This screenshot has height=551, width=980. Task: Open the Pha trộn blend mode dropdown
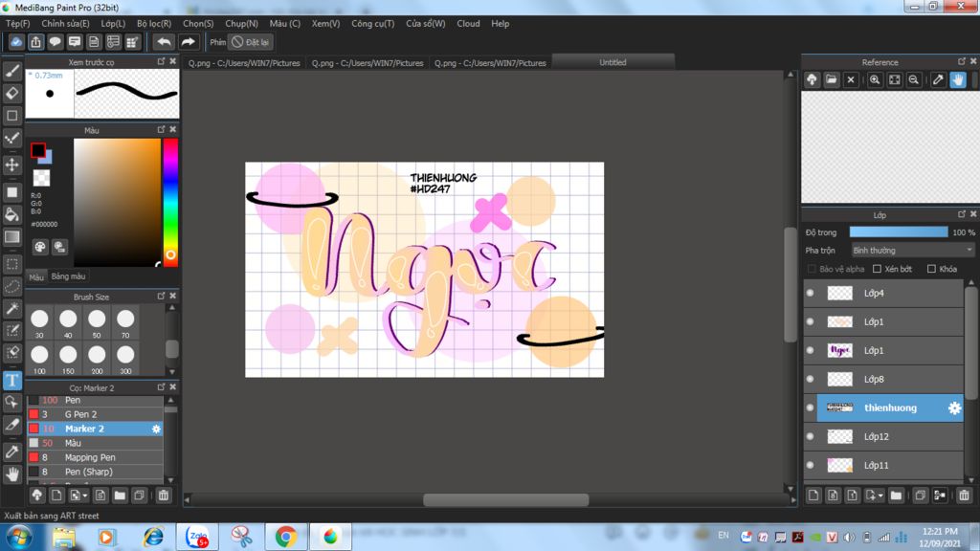click(912, 251)
